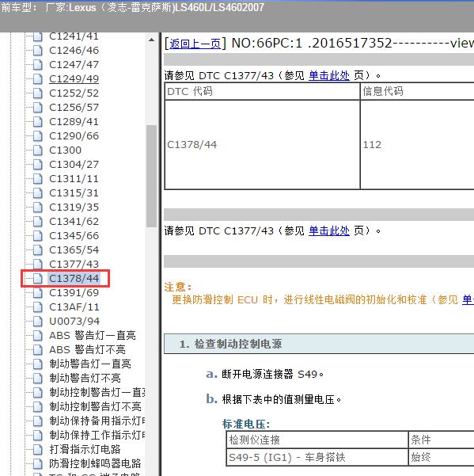Open the 防滑控制蜂鸣器电路 topic
The image size is (474, 476).
[x=95, y=464]
